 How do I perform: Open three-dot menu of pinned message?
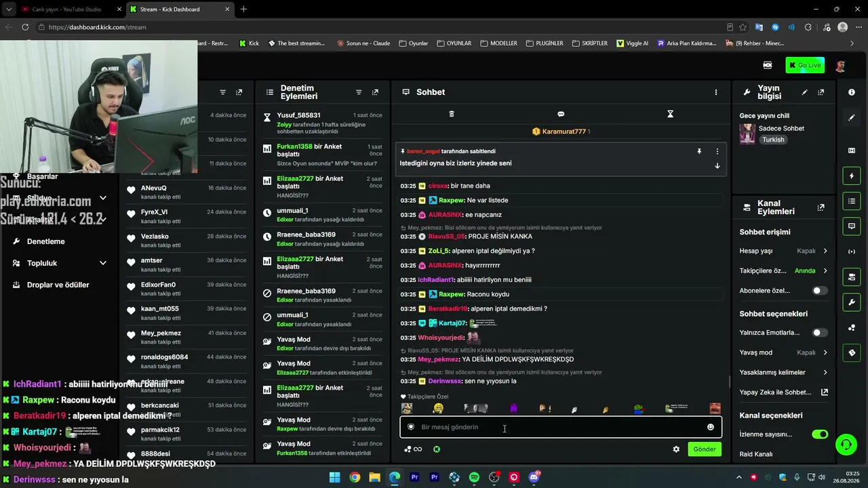coord(717,152)
